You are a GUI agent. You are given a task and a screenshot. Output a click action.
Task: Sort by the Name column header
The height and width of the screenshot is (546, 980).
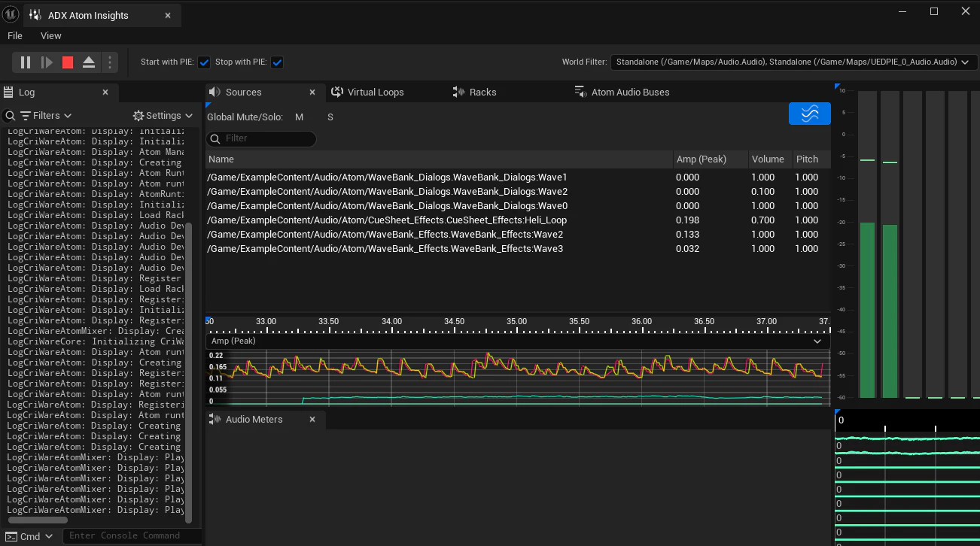point(439,159)
